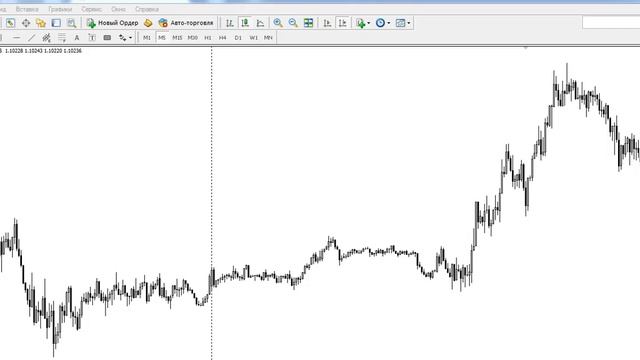Switch to D1 timeframe
This screenshot has width=640, height=360.
click(238, 38)
